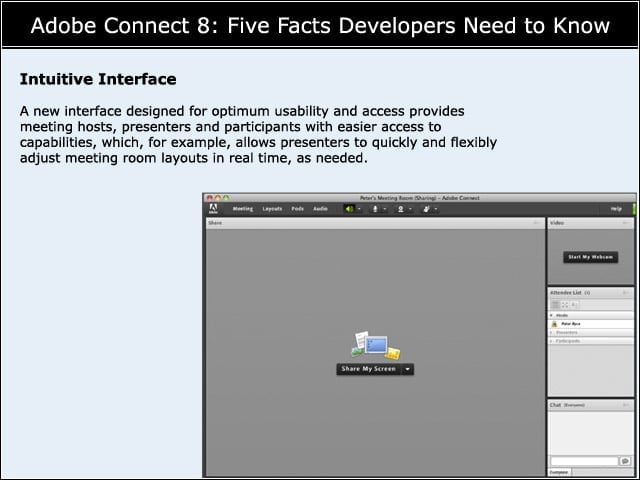This screenshot has width=640, height=480.
Task: Select first attendee list view icon
Action: 556,305
